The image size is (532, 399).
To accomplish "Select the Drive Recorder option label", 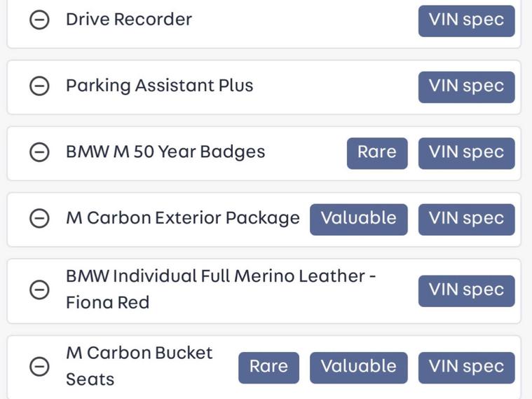I will 129,20.
